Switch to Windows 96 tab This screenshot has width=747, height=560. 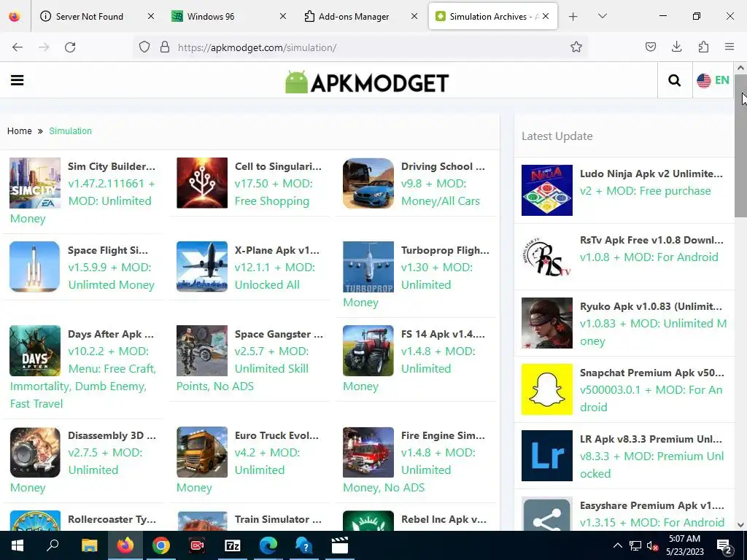[229, 16]
